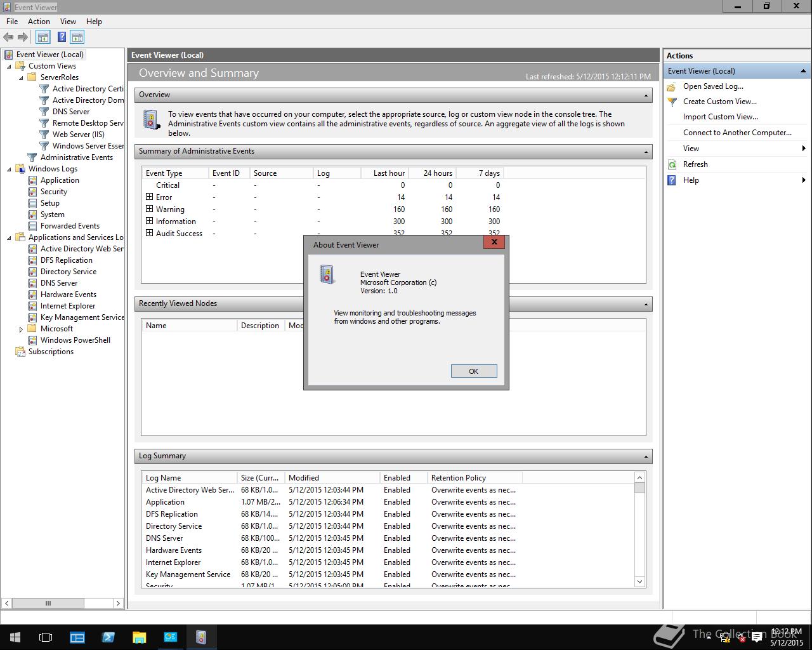Click the Active Directory Certificate filter icon
812x650 pixels.
coord(44,89)
